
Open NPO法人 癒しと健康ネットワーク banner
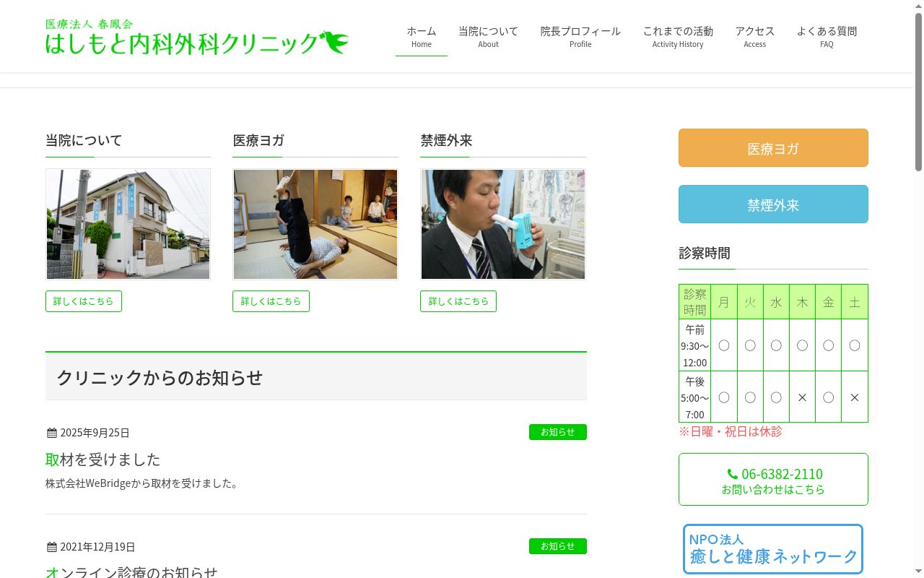[773, 549]
